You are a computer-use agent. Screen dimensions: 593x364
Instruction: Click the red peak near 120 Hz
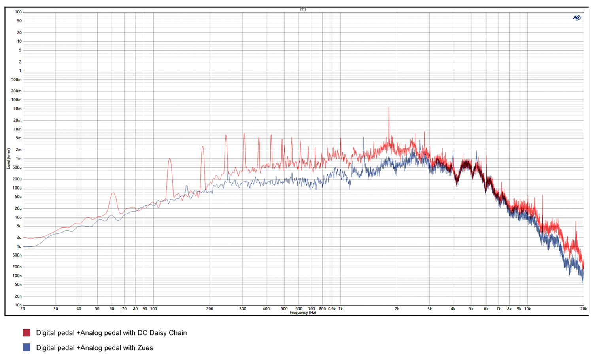coord(170,159)
